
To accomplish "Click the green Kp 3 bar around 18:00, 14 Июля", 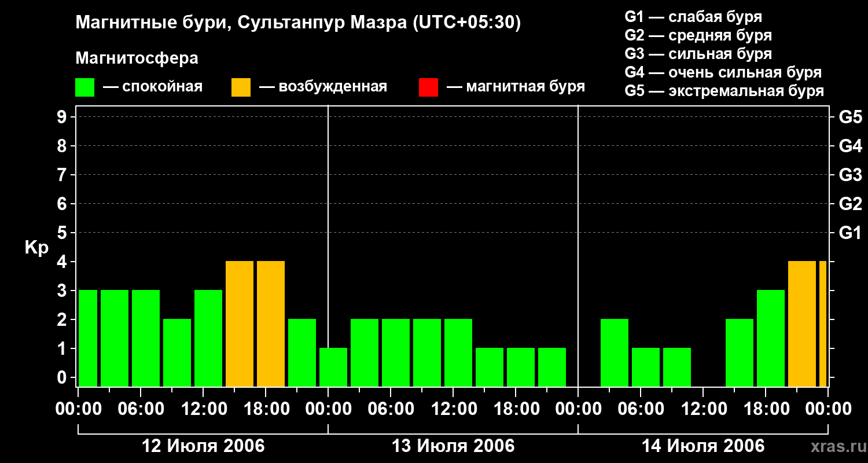I will [771, 338].
